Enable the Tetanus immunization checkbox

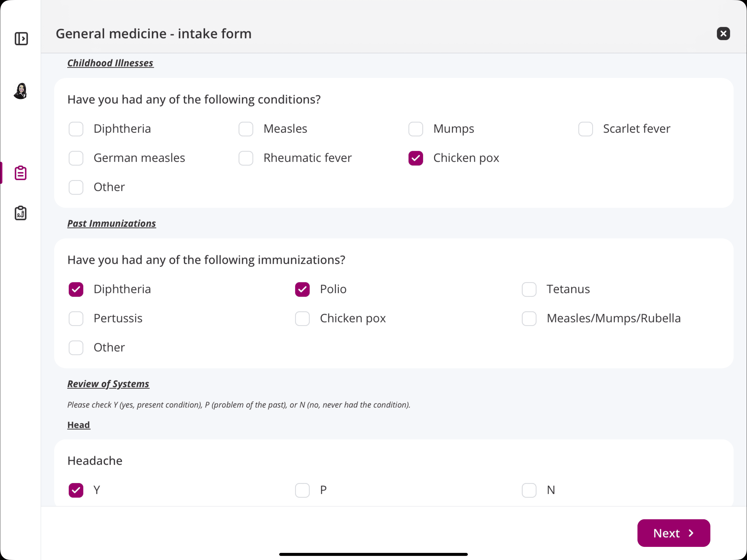(x=529, y=290)
